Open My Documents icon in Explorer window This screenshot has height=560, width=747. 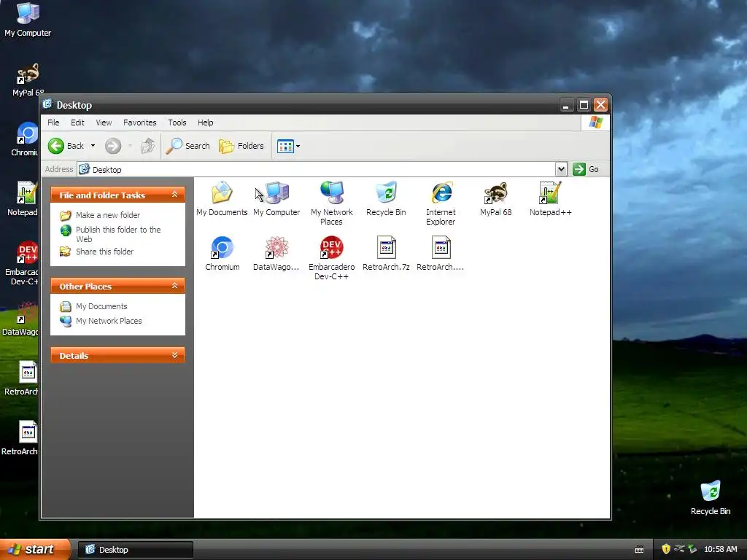click(222, 192)
